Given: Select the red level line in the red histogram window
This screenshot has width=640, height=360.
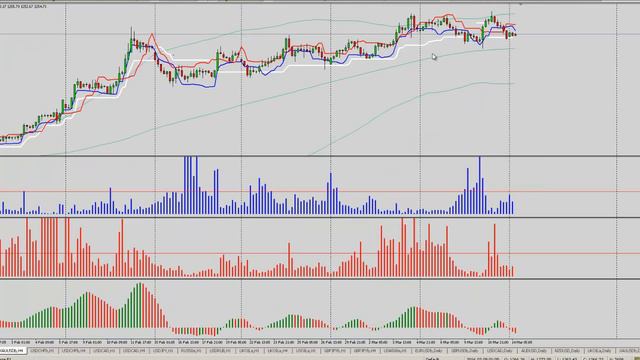Looking at the screenshot, I should pyautogui.click(x=320, y=253).
